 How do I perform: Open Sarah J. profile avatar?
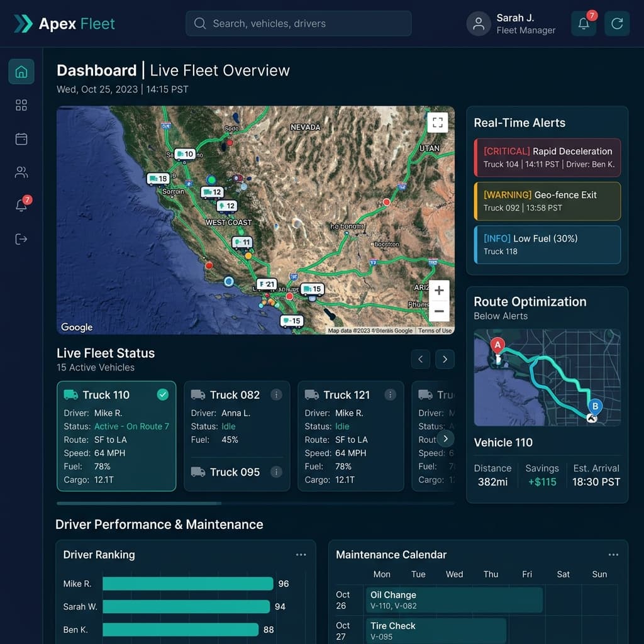479,23
